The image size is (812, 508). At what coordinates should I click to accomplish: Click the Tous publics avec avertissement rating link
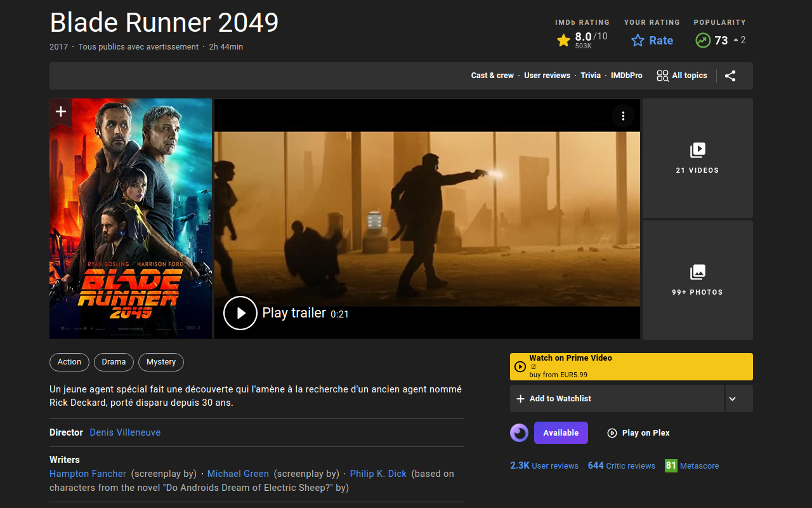(x=138, y=47)
